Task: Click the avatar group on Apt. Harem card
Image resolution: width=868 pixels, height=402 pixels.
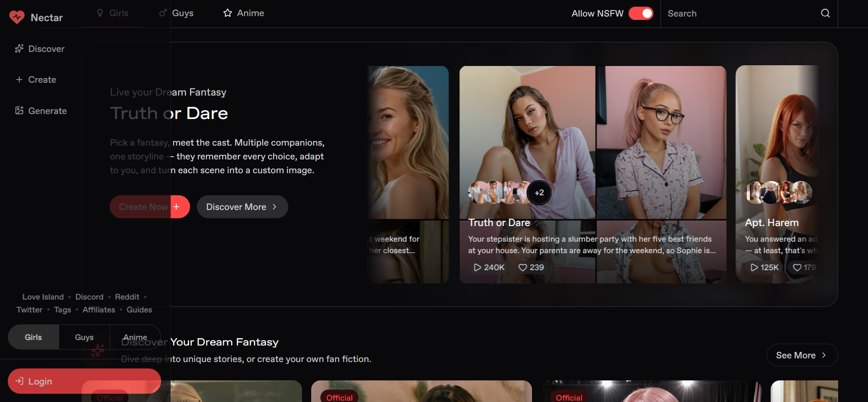Action: click(x=778, y=193)
